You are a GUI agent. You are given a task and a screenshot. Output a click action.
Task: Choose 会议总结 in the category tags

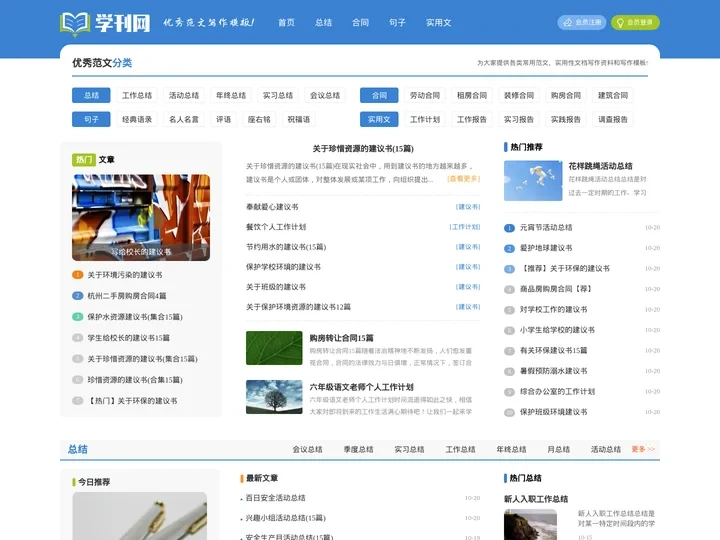click(x=325, y=95)
